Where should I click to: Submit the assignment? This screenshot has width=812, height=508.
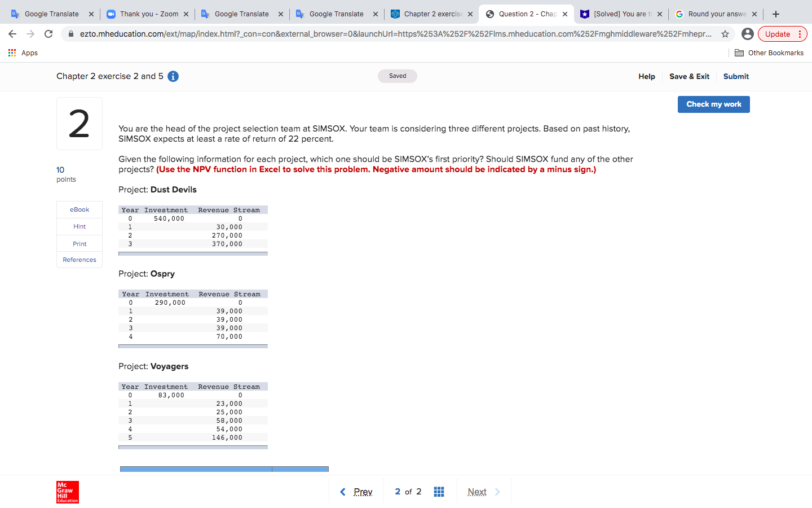click(x=736, y=76)
